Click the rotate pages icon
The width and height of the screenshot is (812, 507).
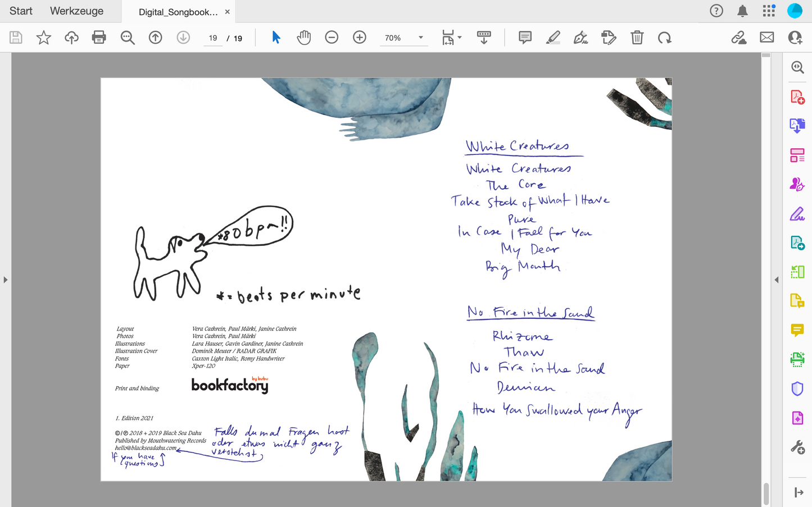(665, 38)
